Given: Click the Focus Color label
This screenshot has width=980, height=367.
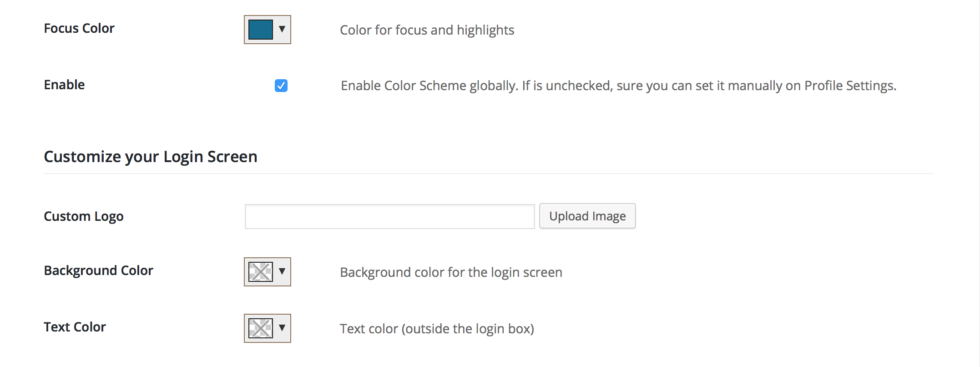Looking at the screenshot, I should 79,28.
